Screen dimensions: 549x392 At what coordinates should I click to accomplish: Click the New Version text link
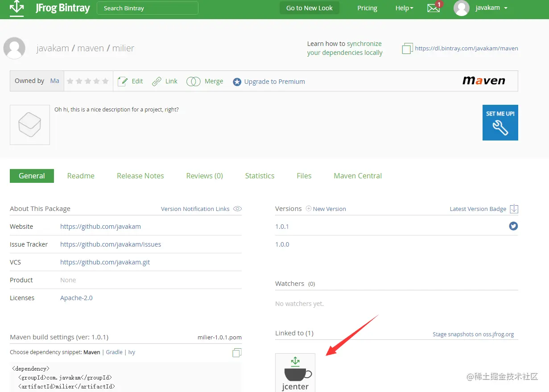(x=329, y=209)
